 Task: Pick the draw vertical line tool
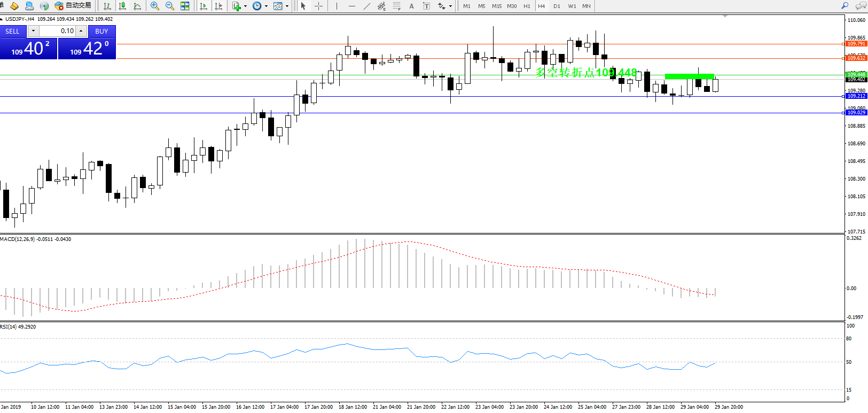click(x=337, y=6)
